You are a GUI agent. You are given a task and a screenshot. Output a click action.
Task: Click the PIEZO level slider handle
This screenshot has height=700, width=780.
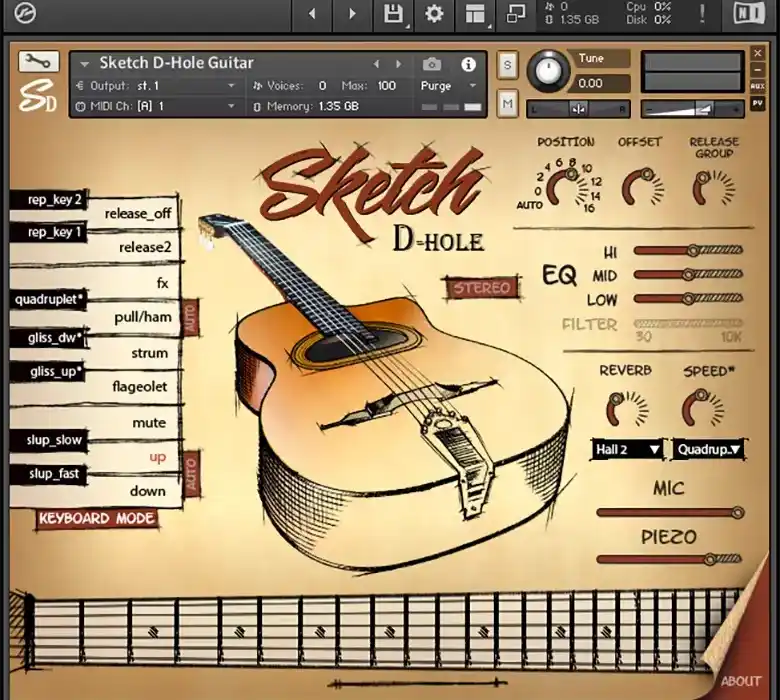coord(710,559)
